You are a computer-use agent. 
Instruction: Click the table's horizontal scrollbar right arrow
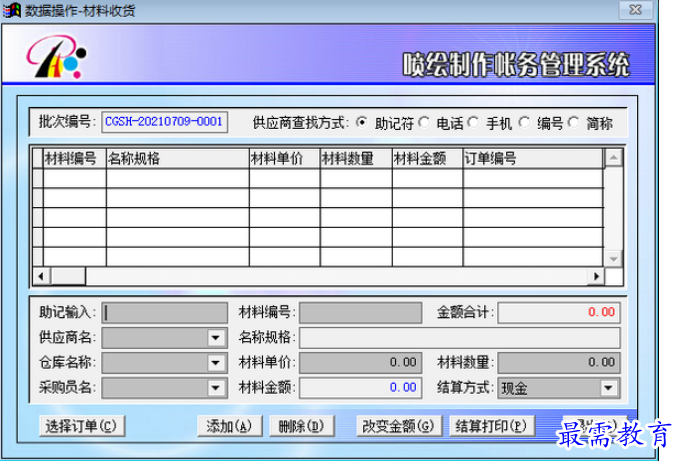596,276
